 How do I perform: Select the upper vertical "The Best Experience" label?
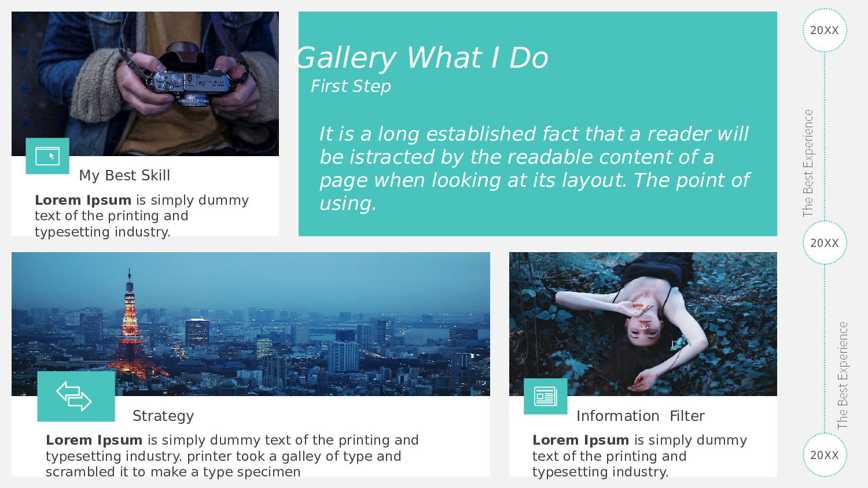point(808,163)
